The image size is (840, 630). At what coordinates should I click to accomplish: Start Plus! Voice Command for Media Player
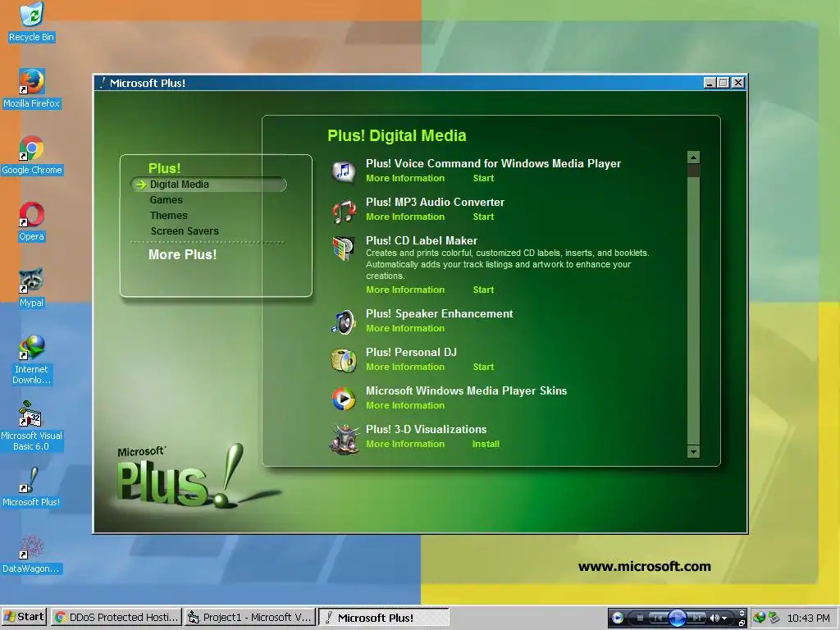coord(483,178)
